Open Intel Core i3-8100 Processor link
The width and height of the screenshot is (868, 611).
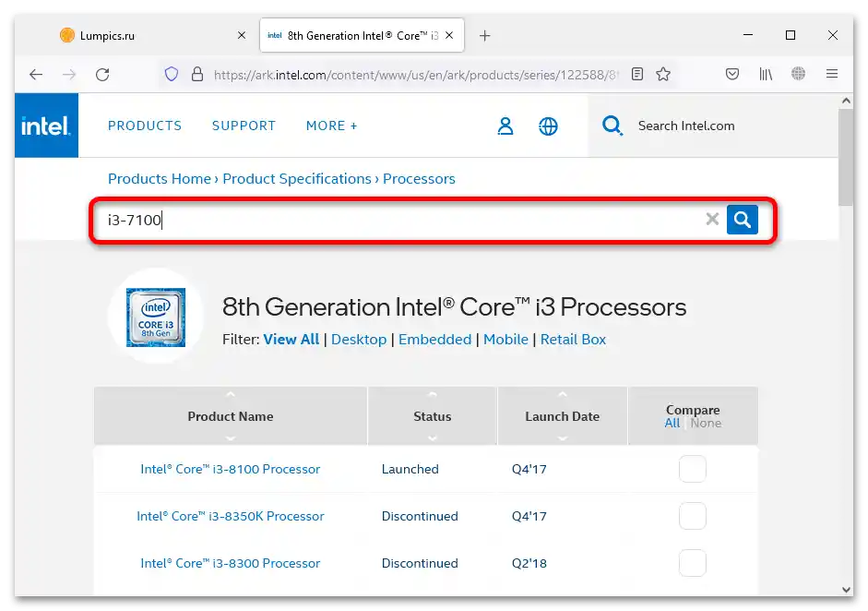231,469
